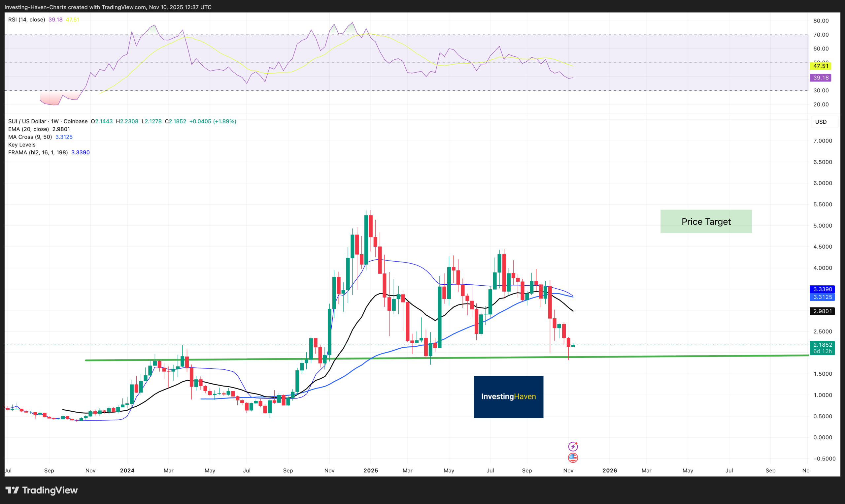
Task: Click the purple lightning economic event icon
Action: click(574, 446)
